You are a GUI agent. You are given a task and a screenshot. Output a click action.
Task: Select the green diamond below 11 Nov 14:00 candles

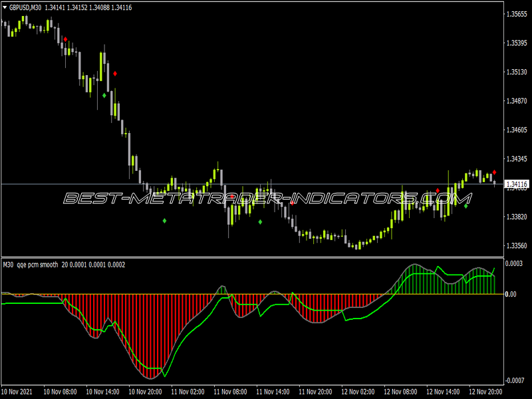pos(260,222)
